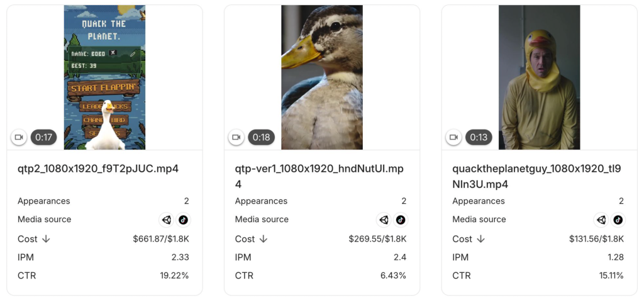Open the Quack the Planet game video thumbnail
644x300 pixels.
[105, 77]
